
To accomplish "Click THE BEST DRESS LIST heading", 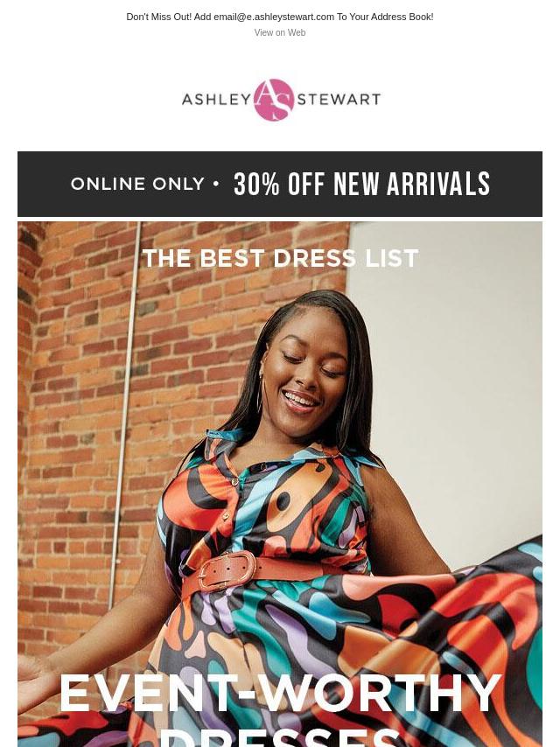I will (280, 258).
